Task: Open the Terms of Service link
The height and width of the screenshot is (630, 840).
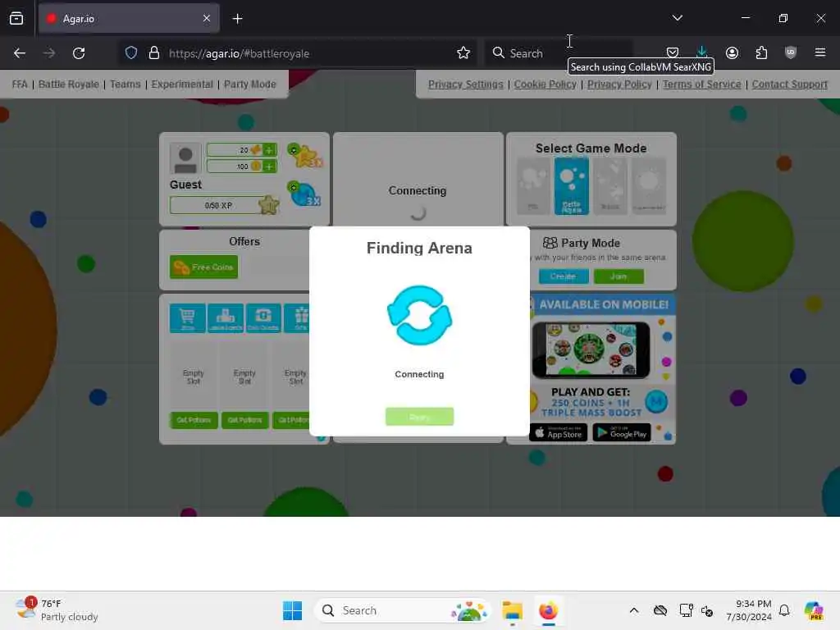Action: 702,84
